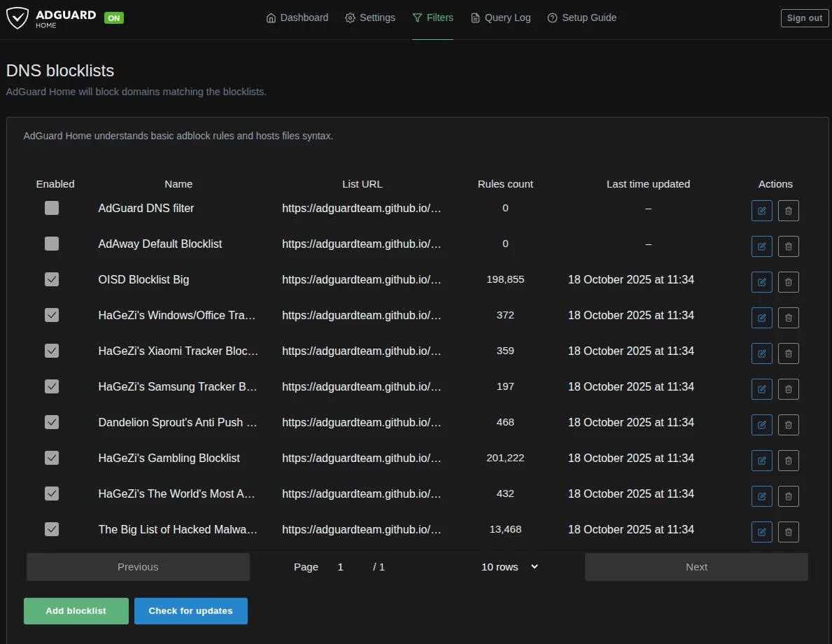The height and width of the screenshot is (644, 832).
Task: Delete The Big List of Hacked Malware row
Action: pyautogui.click(x=788, y=531)
